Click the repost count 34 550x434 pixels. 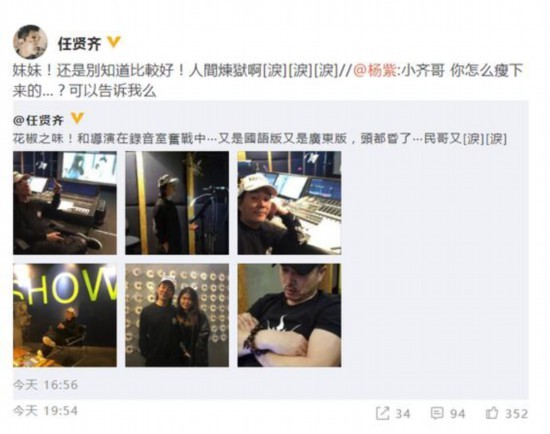(403, 414)
